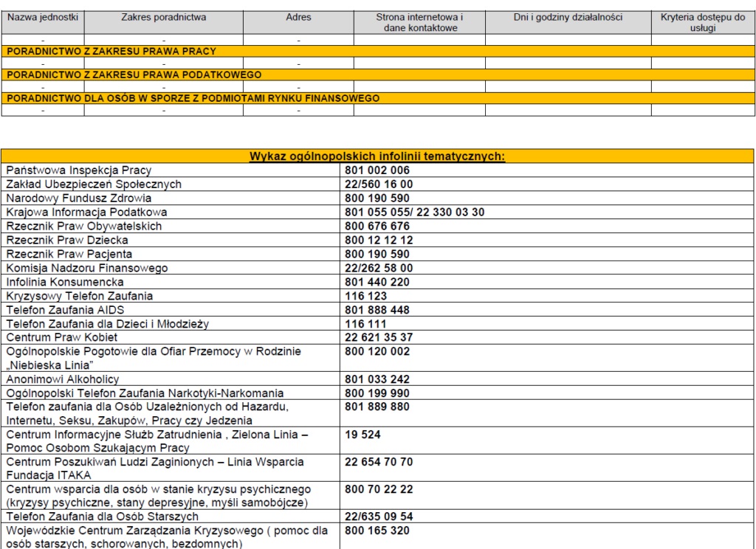
Task: Click 'Rzecznik Praw Pacjenta' entry
Action: (69, 254)
